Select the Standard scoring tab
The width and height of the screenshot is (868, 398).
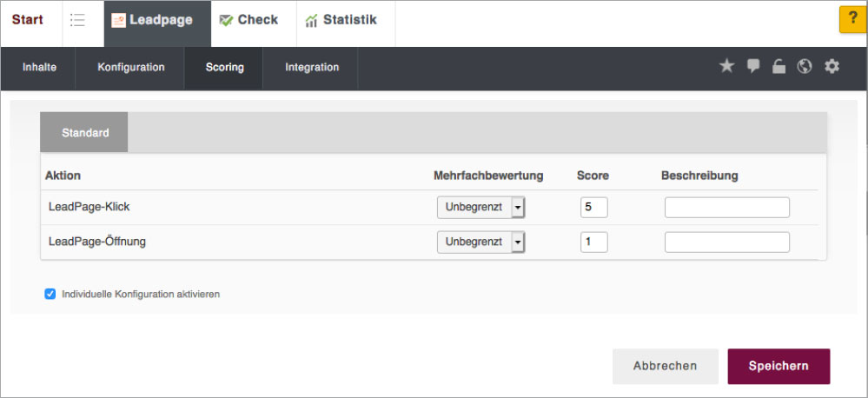pyautogui.click(x=84, y=133)
